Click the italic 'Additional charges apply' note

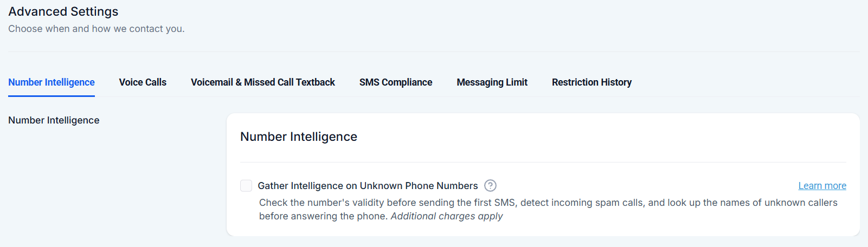[x=447, y=216]
